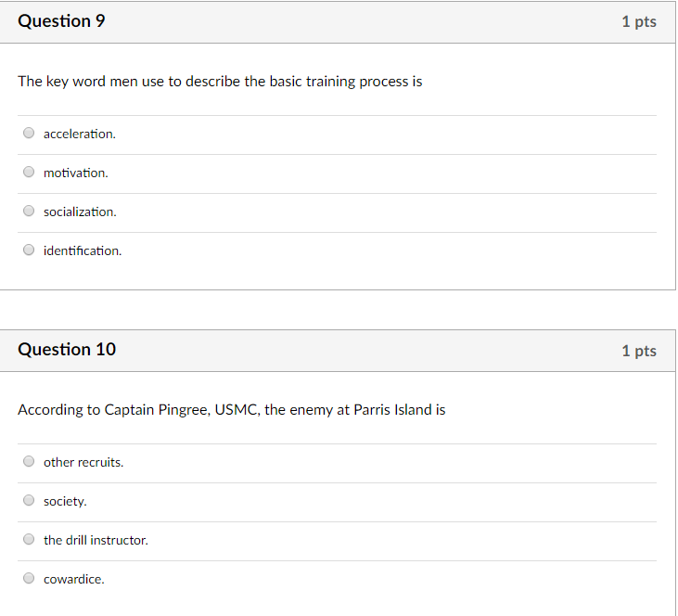Choose motivation as the answer
Screen dimensions: 678x616
coord(29,172)
